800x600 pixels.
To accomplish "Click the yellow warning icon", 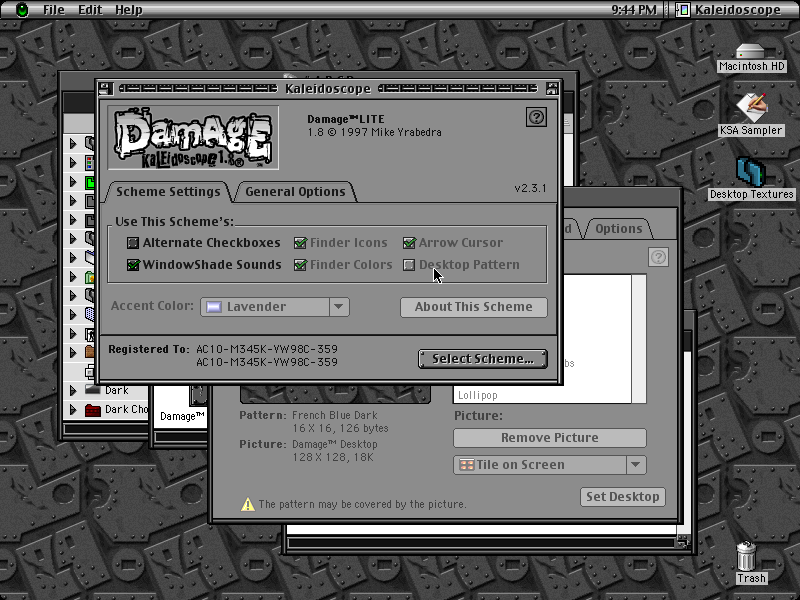I will [x=247, y=505].
